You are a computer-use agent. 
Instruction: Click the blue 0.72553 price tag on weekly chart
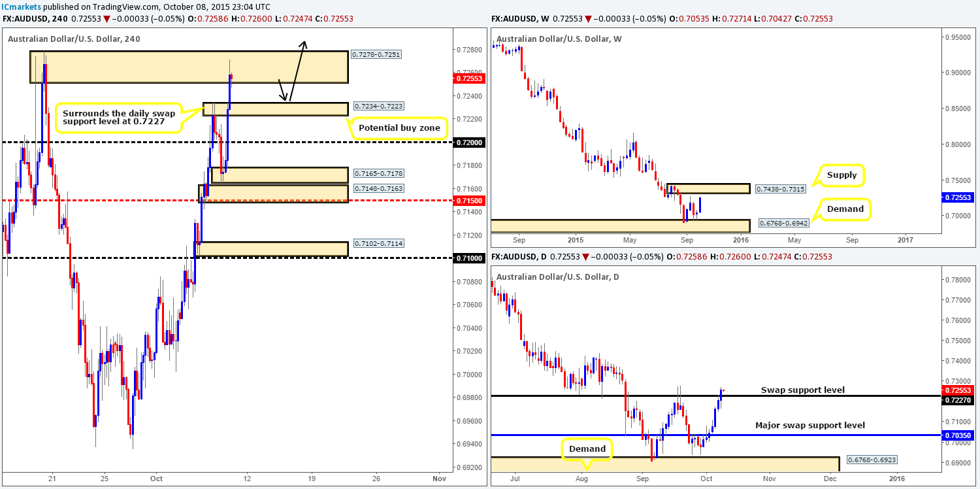[957, 197]
